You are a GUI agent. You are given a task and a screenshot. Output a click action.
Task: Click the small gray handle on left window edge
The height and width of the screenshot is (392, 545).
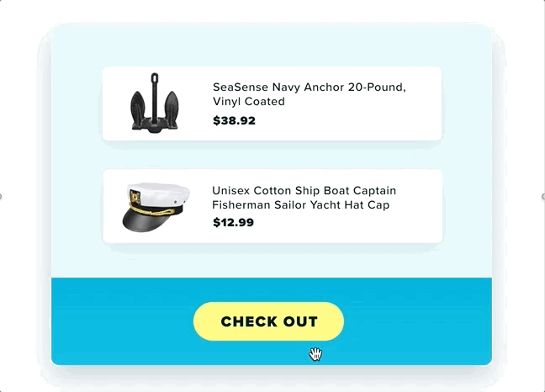pyautogui.click(x=1, y=196)
